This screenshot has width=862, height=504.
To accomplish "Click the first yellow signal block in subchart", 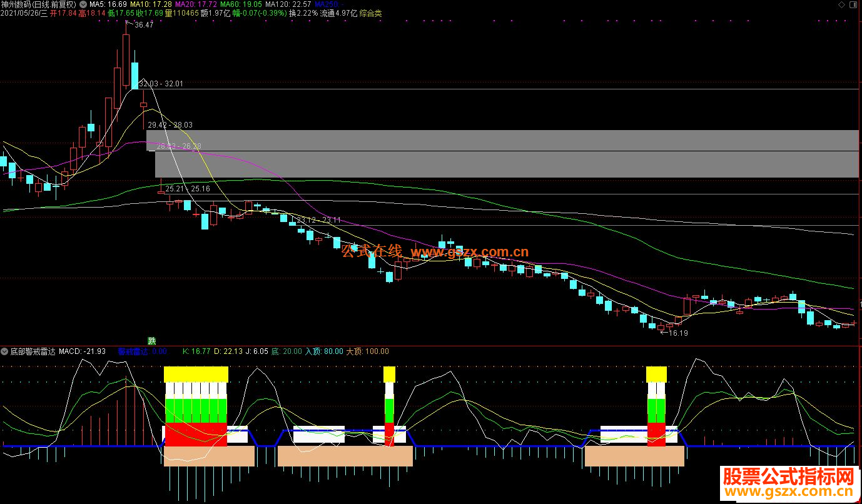I will [196, 375].
